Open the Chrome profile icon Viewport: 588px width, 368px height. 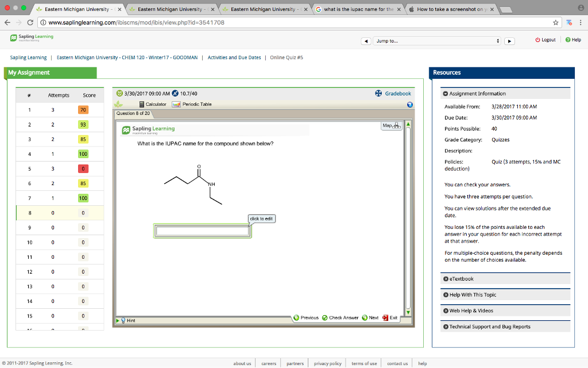point(581,7)
